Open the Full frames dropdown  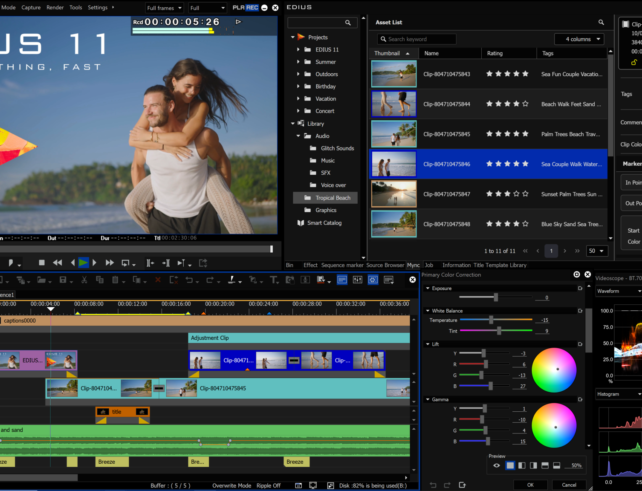point(164,8)
